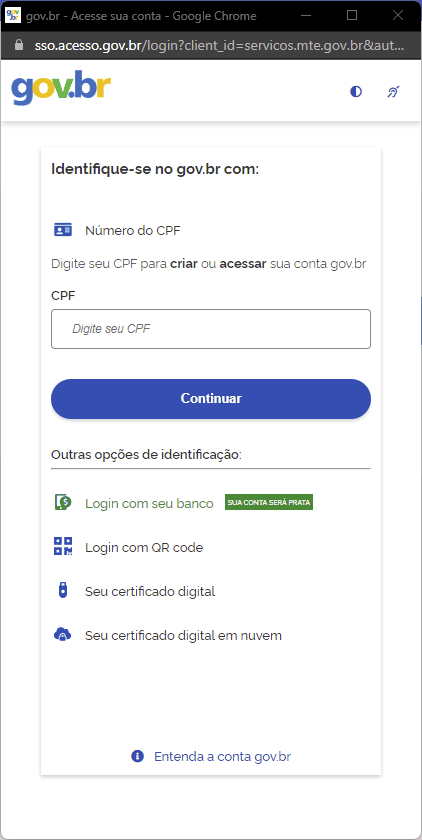422x840 pixels.
Task: Choose Login com QR code
Action: coord(144,548)
